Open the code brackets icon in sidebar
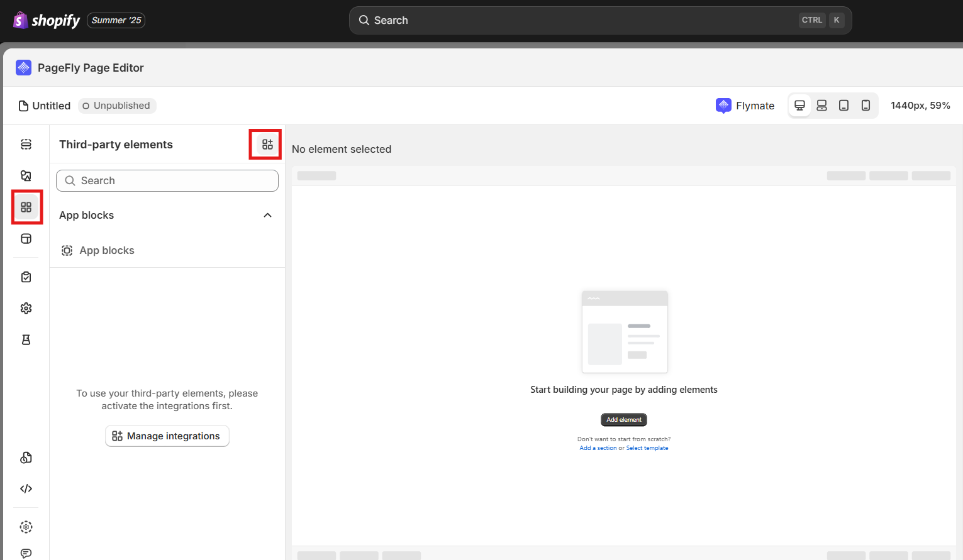This screenshot has height=560, width=963. (26, 488)
